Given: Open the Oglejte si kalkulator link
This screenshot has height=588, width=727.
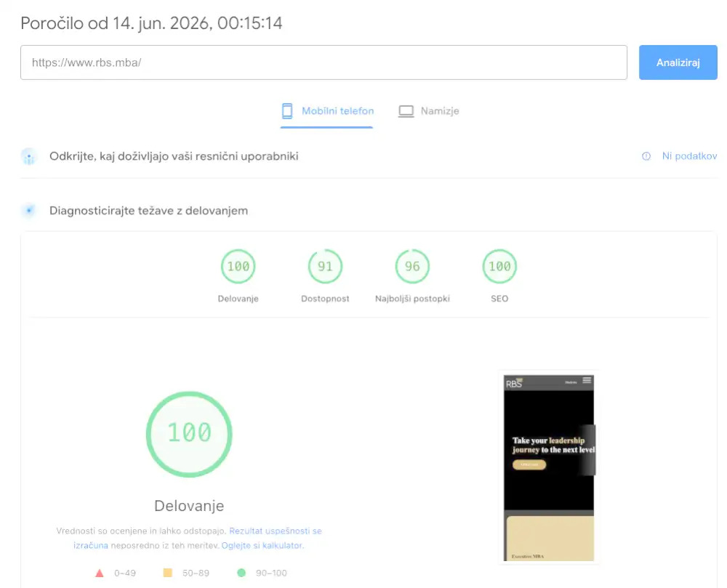Looking at the screenshot, I should pos(262,545).
